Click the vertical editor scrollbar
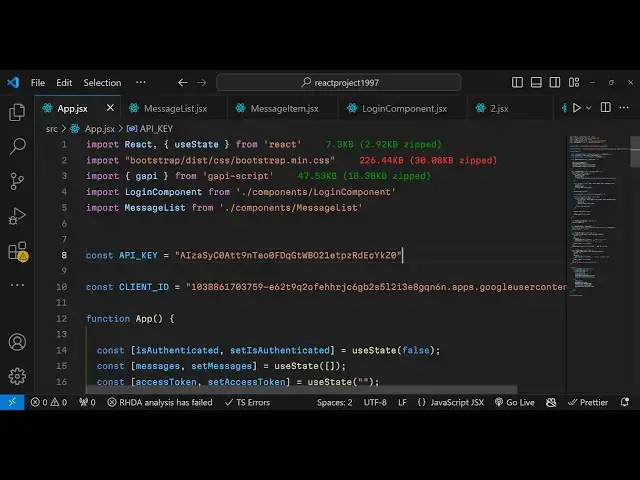Screen dimensions: 640x480 pos(635,152)
